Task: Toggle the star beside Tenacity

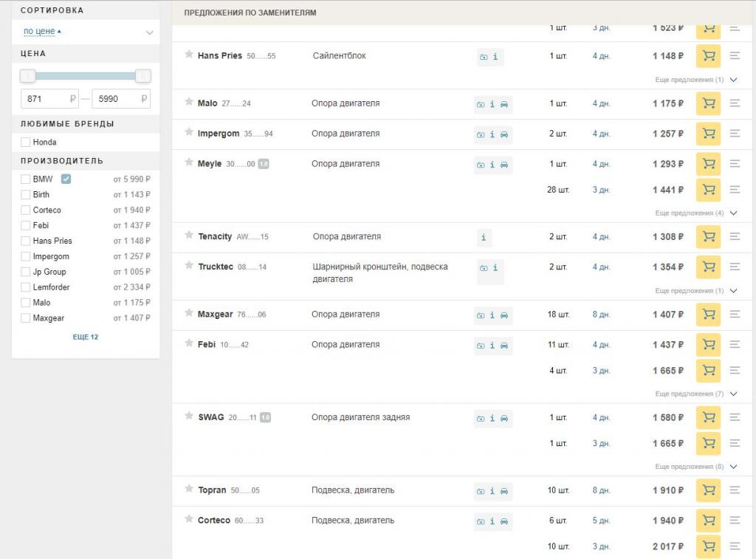Action: [189, 235]
